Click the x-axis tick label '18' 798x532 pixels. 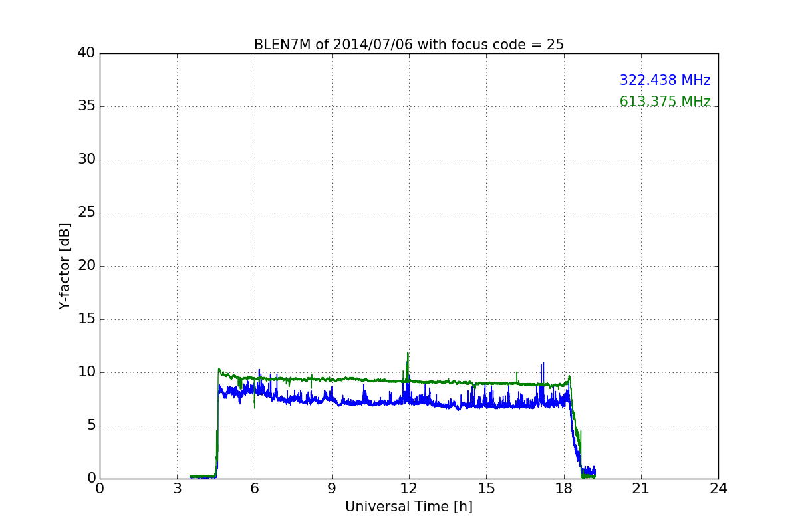coord(564,489)
